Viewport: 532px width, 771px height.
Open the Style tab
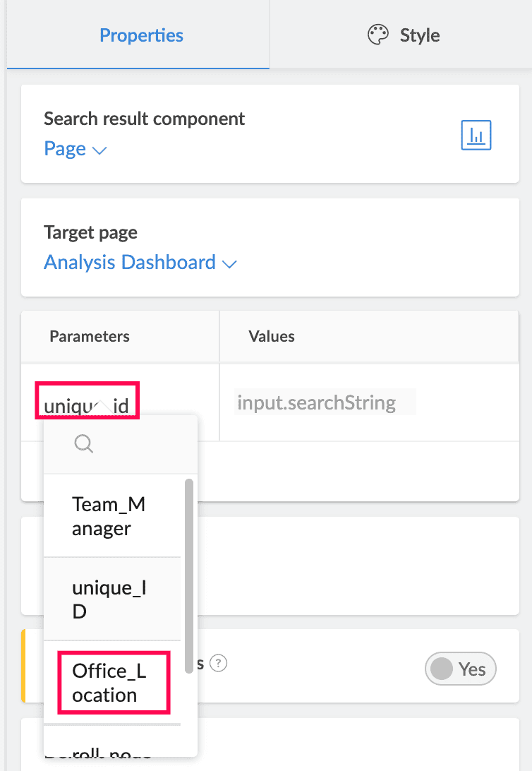[404, 35]
